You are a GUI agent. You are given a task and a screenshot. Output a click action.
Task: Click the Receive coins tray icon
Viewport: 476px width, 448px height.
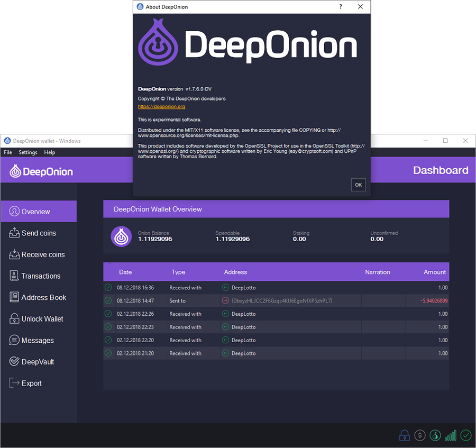tap(14, 254)
